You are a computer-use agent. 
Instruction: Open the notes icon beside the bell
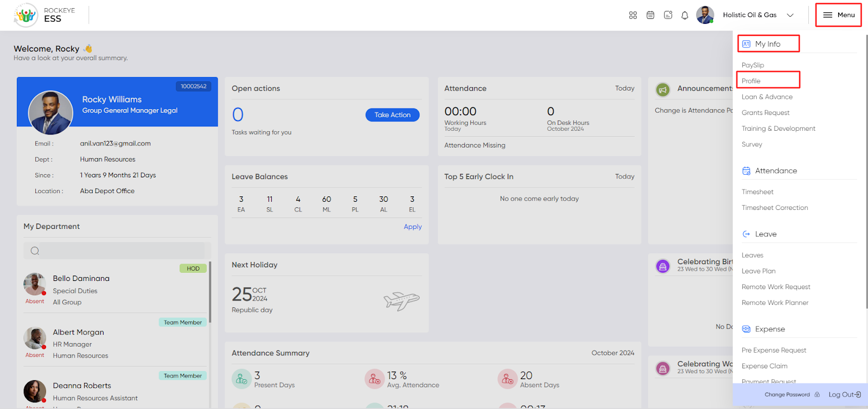click(x=668, y=15)
